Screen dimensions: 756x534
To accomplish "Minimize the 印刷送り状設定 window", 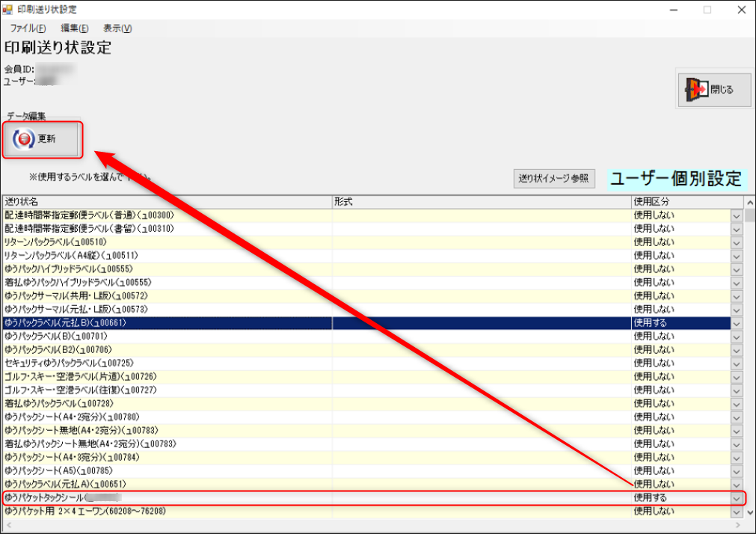I will [674, 10].
